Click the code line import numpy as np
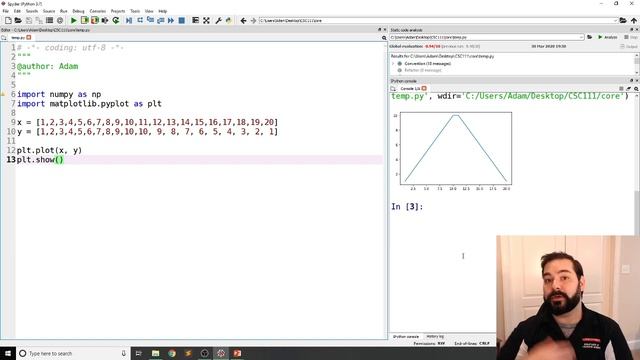Viewport: 640px width, 360px height. coord(59,94)
